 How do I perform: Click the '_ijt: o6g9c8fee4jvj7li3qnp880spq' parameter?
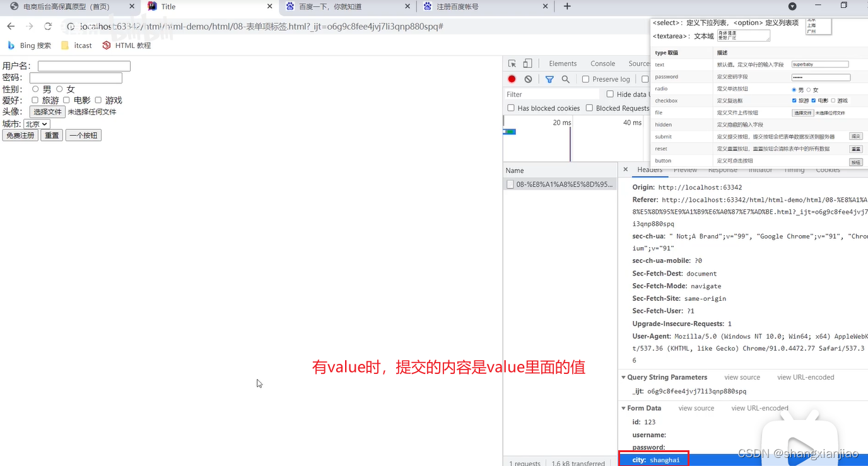click(x=689, y=391)
